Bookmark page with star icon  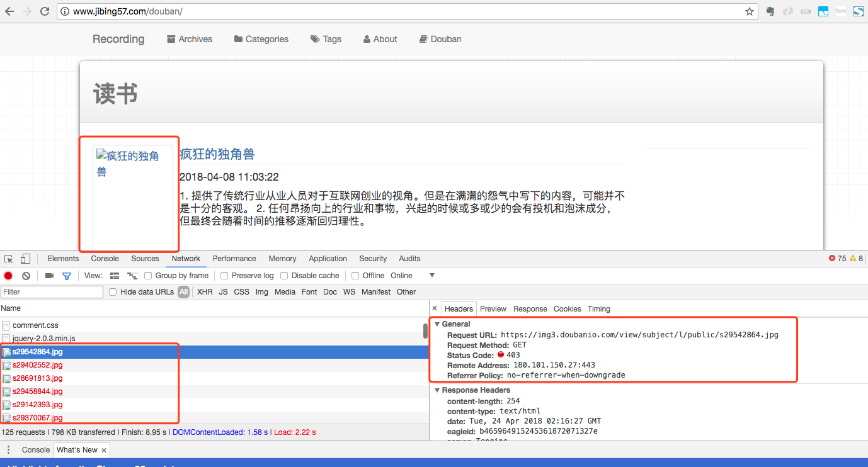click(x=749, y=11)
